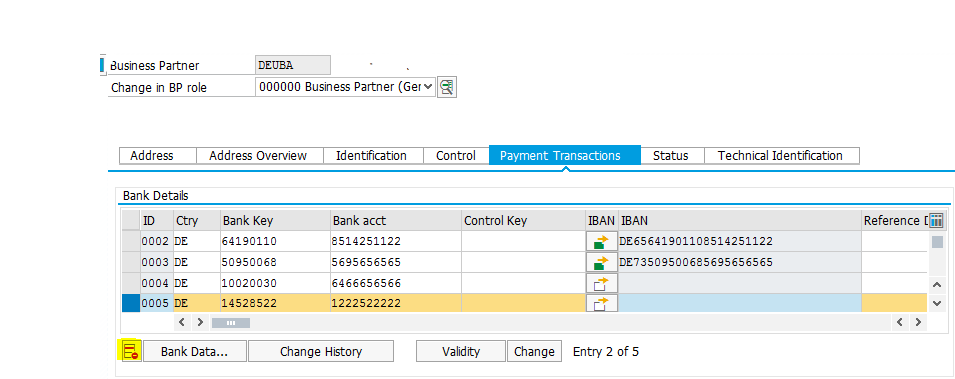955x379 pixels.
Task: Generate IBAN for row 0004
Action: [x=602, y=283]
